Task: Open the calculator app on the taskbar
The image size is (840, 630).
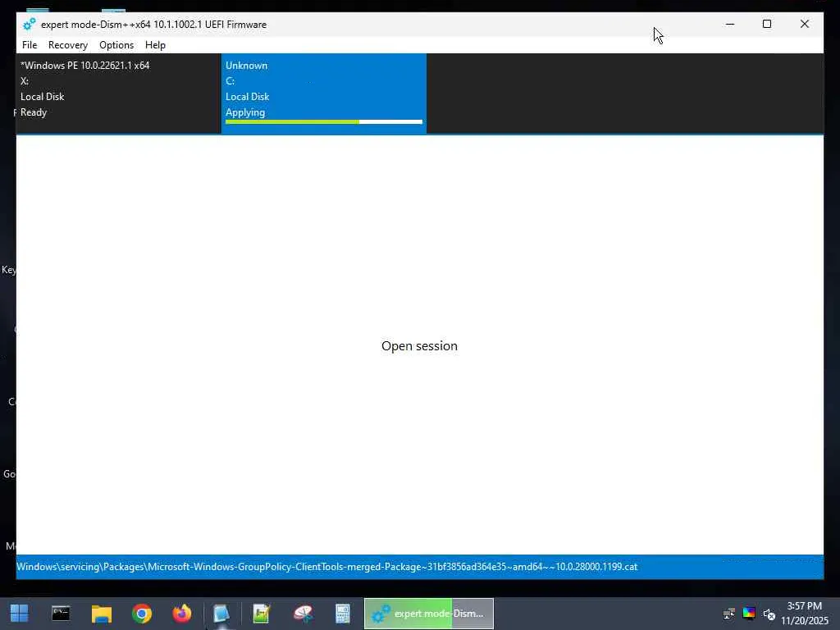Action: pos(343,614)
